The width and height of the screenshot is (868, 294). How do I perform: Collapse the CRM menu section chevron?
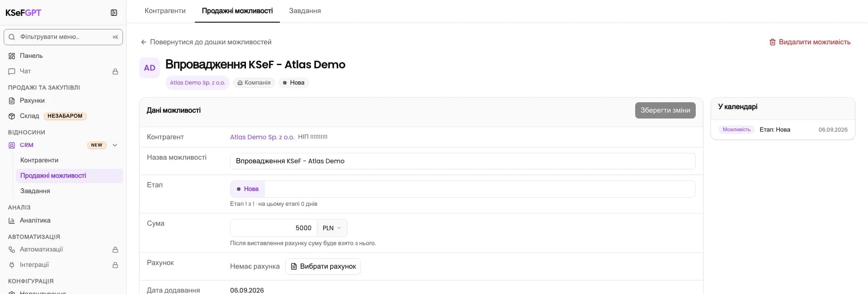[x=115, y=145]
